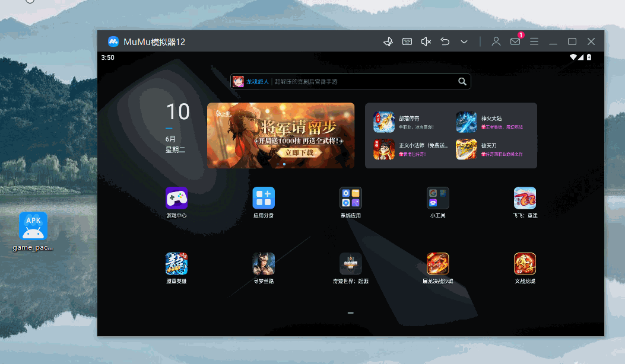The width and height of the screenshot is (625, 364).
Task: Click the 立即下载 download button
Action: point(299,152)
